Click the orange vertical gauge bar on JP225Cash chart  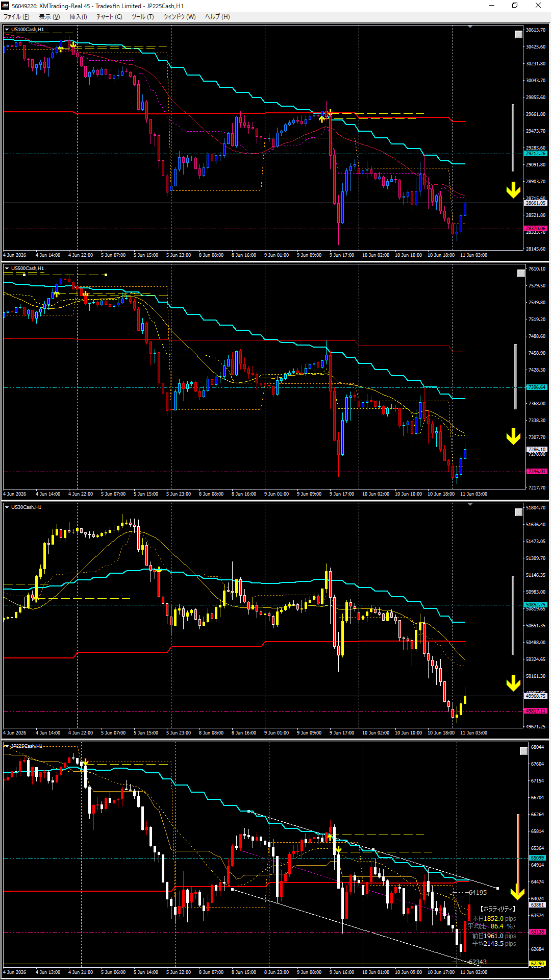518,850
